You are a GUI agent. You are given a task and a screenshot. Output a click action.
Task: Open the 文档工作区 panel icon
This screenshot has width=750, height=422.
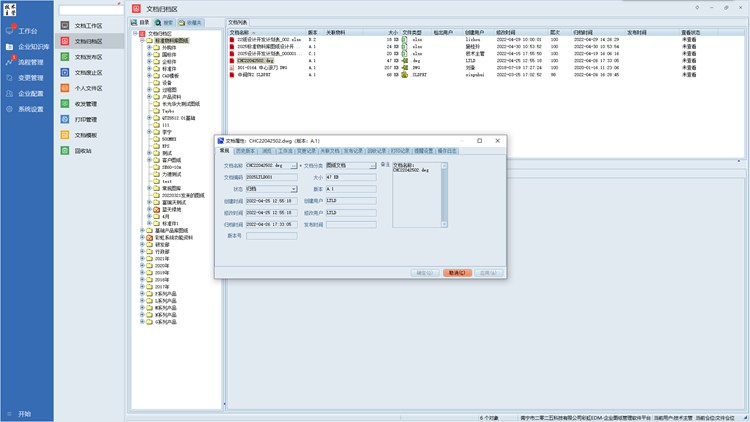point(64,24)
